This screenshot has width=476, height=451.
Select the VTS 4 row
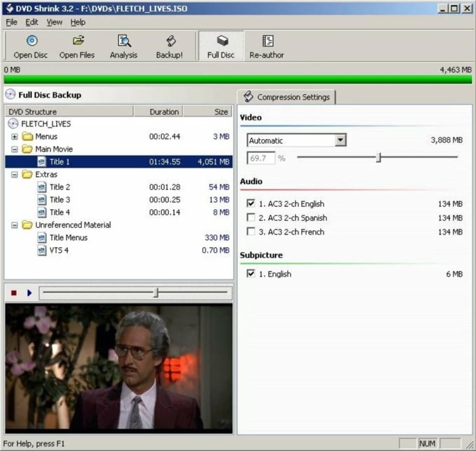tap(119, 250)
